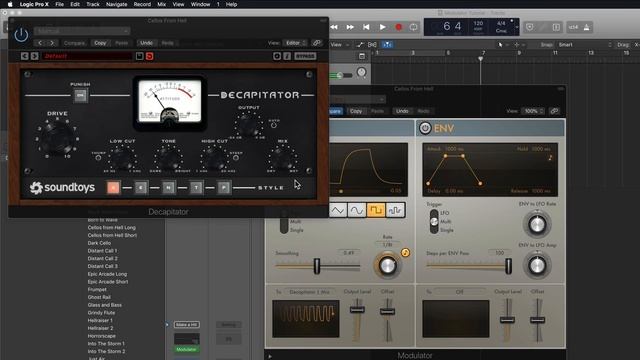Click Compare in the Decapitator window
640x360 pixels.
click(x=74, y=43)
